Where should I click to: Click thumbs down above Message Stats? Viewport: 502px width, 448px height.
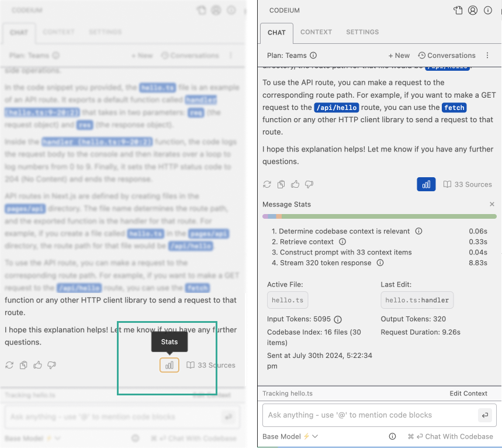pos(309,184)
